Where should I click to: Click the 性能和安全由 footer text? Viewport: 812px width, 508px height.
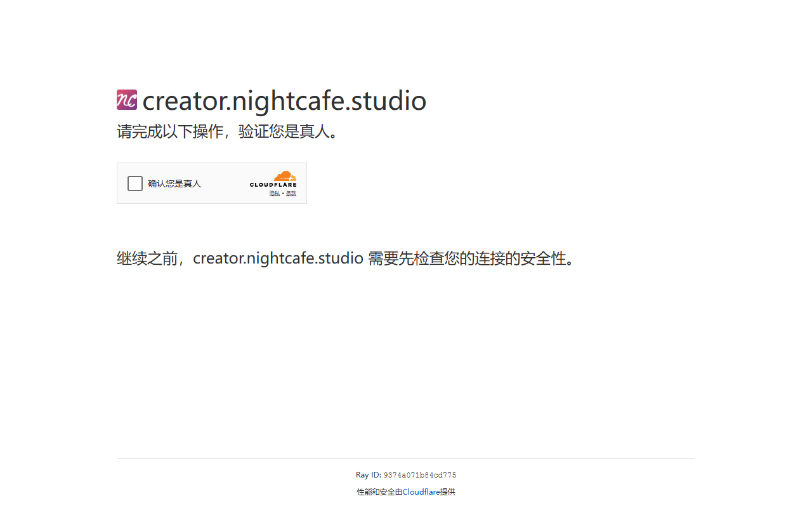379,492
